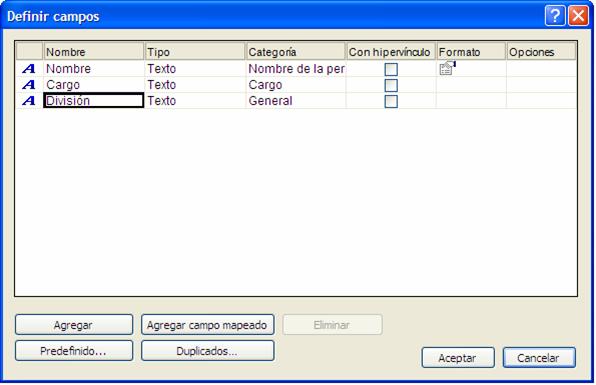596x385 pixels.
Task: Click the text-type icon beside División row
Action: (29, 101)
